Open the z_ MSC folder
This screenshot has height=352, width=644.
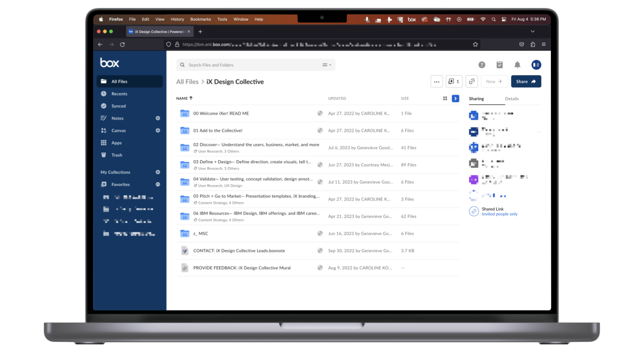tap(200, 234)
